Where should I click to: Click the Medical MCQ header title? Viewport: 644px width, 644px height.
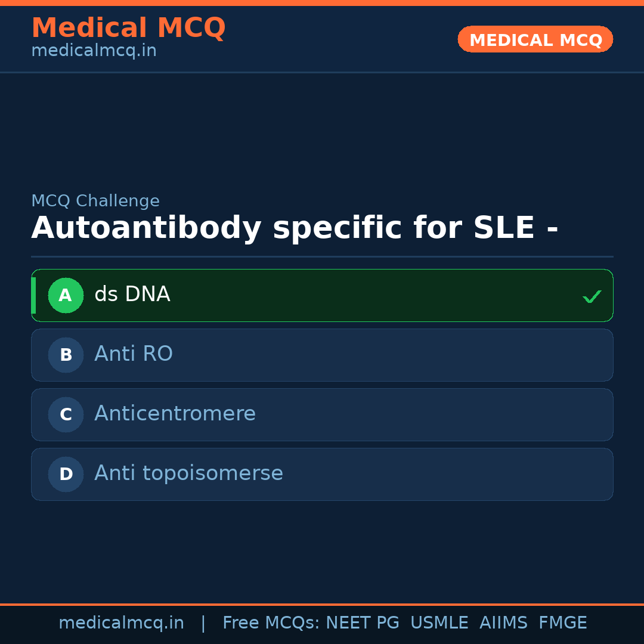tap(128, 27)
